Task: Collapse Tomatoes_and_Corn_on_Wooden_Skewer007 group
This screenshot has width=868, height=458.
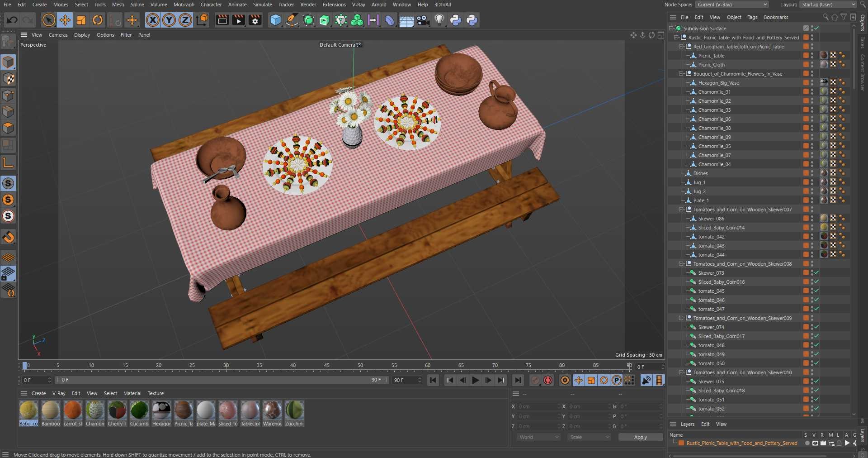Action: tap(681, 209)
